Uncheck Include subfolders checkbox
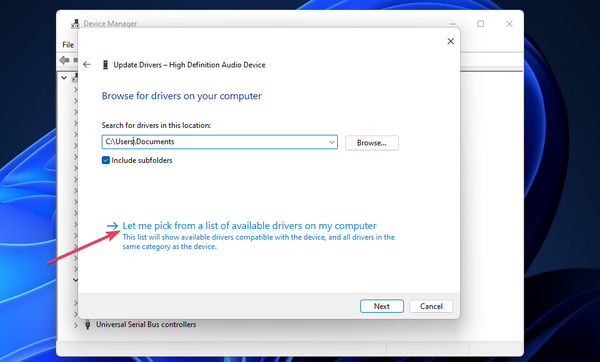This screenshot has height=362, width=600. (x=106, y=160)
